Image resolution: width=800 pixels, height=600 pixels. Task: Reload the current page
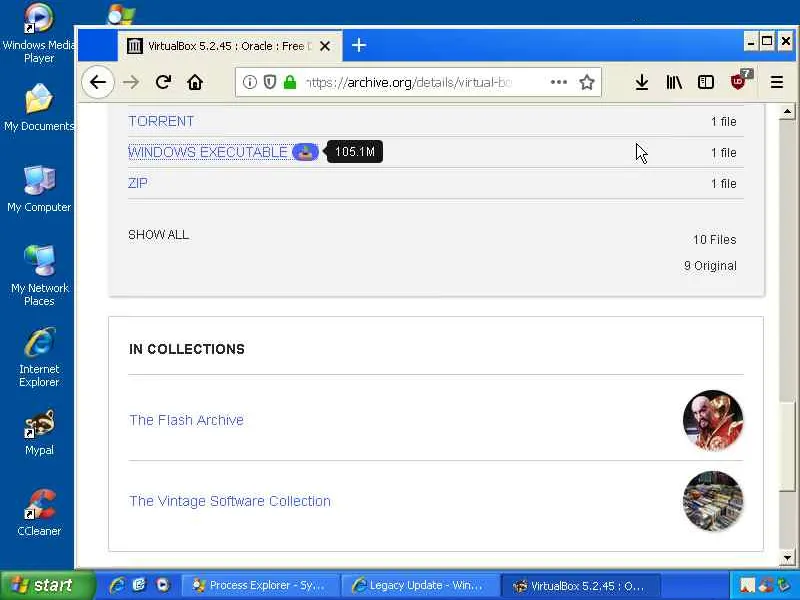163,82
